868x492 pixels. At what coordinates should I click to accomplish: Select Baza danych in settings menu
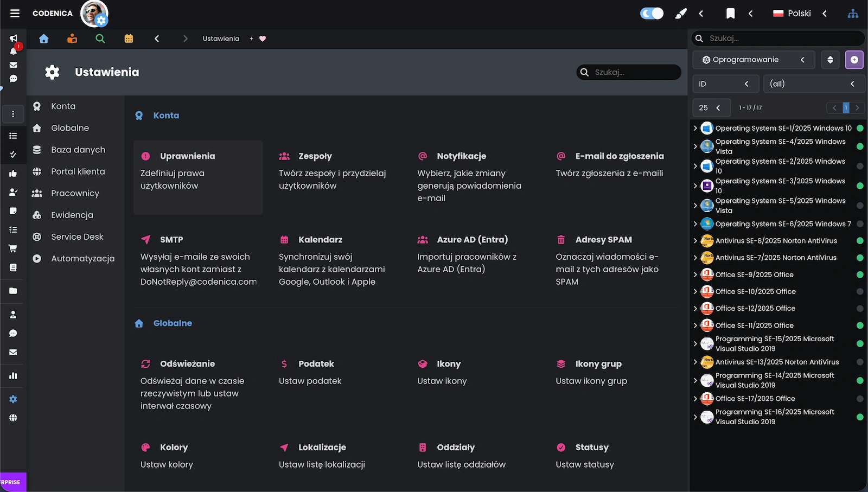click(x=78, y=150)
